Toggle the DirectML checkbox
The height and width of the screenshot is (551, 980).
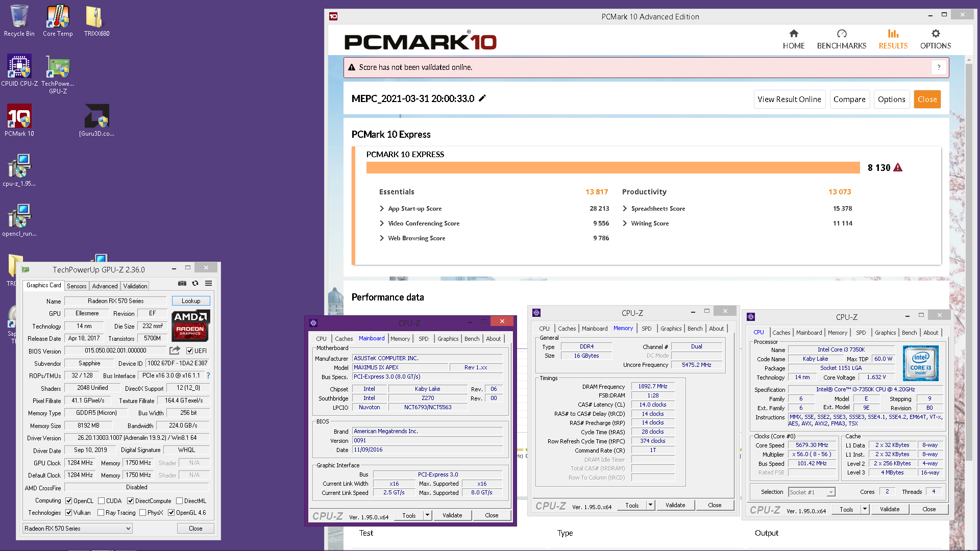point(179,500)
